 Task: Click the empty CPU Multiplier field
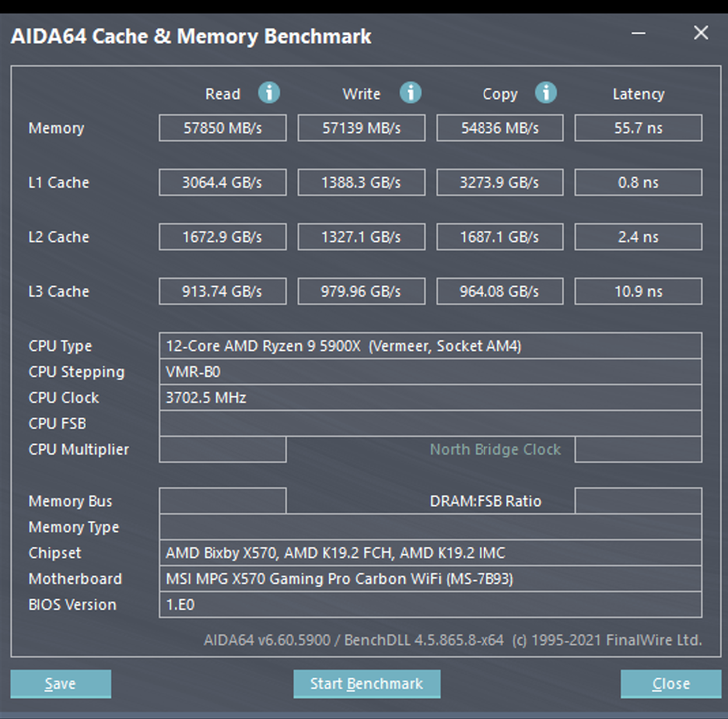coord(222,449)
